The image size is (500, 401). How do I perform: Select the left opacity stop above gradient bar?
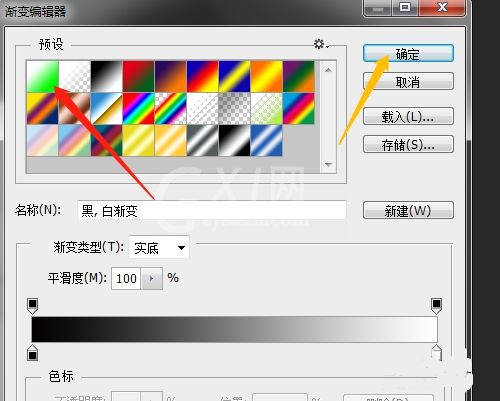pyautogui.click(x=32, y=306)
